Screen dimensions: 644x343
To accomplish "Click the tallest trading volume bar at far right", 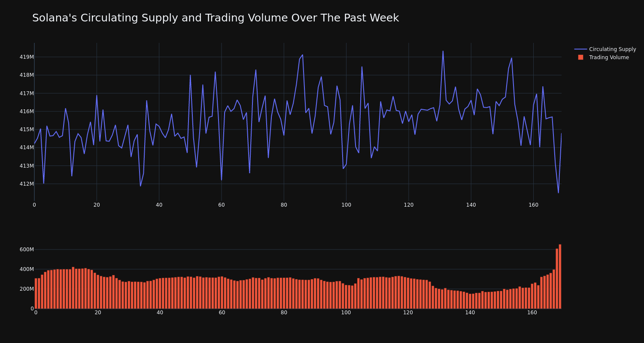I will (x=560, y=277).
